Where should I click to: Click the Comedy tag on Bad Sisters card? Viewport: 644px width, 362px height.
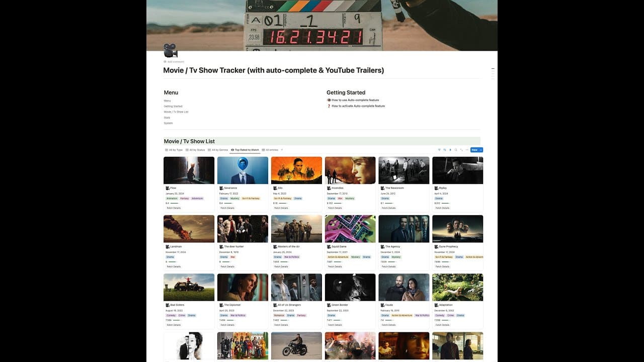pyautogui.click(x=172, y=315)
